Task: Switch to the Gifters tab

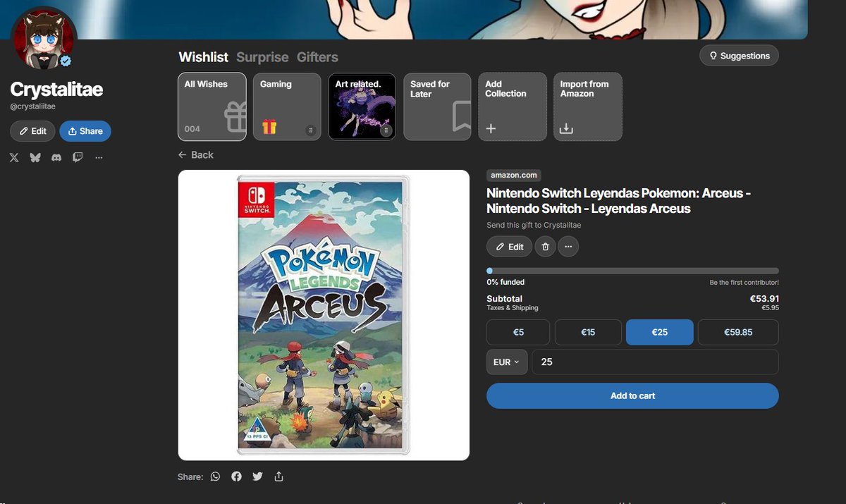Action: (317, 57)
